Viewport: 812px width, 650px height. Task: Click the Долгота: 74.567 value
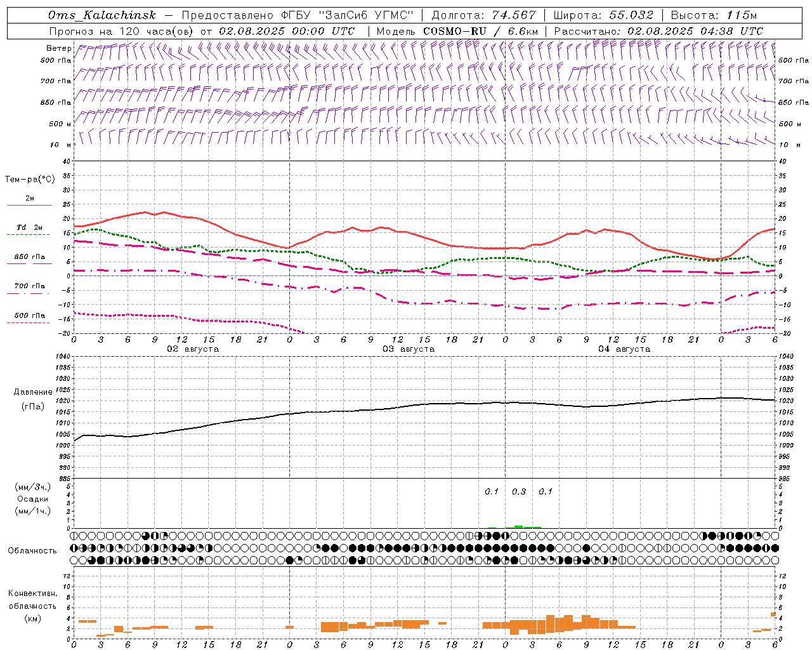coord(484,15)
